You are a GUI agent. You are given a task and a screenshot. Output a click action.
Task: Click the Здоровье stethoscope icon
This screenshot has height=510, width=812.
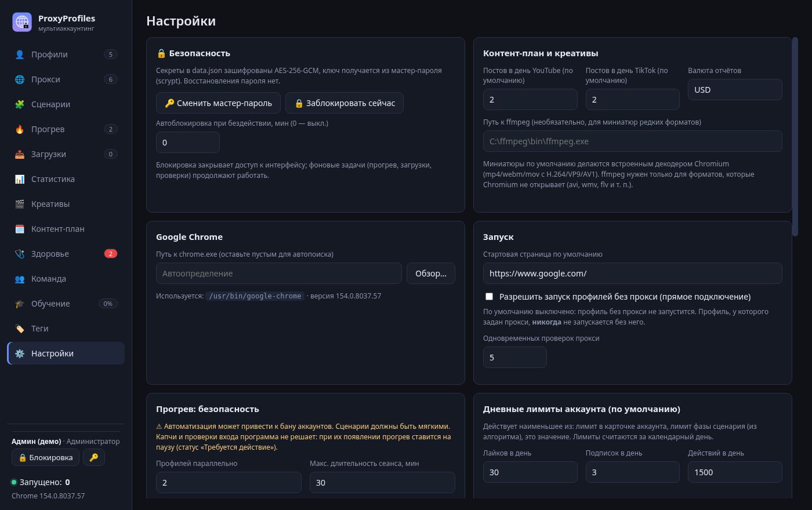[x=20, y=254]
